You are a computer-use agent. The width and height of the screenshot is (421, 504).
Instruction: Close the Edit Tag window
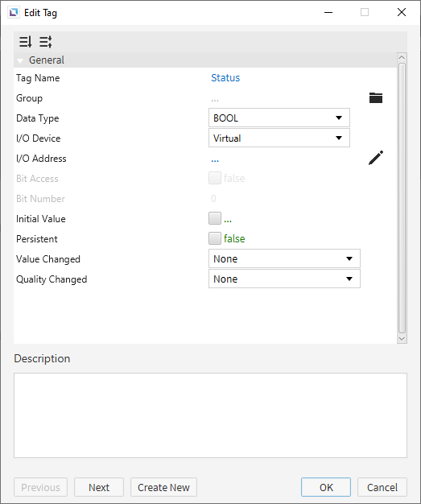coord(402,12)
